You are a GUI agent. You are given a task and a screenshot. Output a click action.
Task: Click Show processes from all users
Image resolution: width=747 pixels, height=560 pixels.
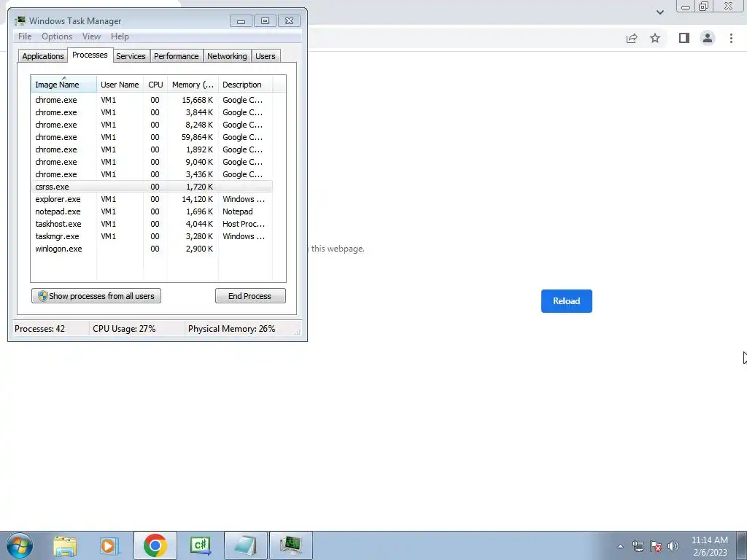pos(96,296)
